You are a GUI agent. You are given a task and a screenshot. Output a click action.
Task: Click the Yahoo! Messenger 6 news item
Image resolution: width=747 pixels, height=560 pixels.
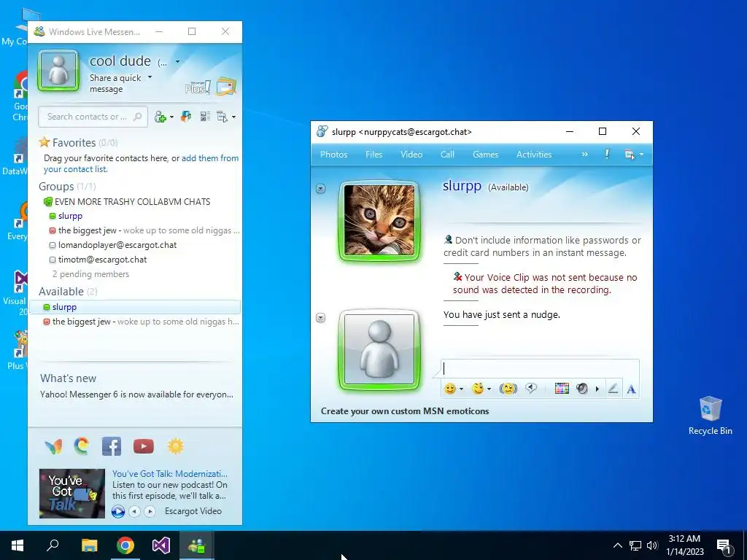tap(136, 394)
